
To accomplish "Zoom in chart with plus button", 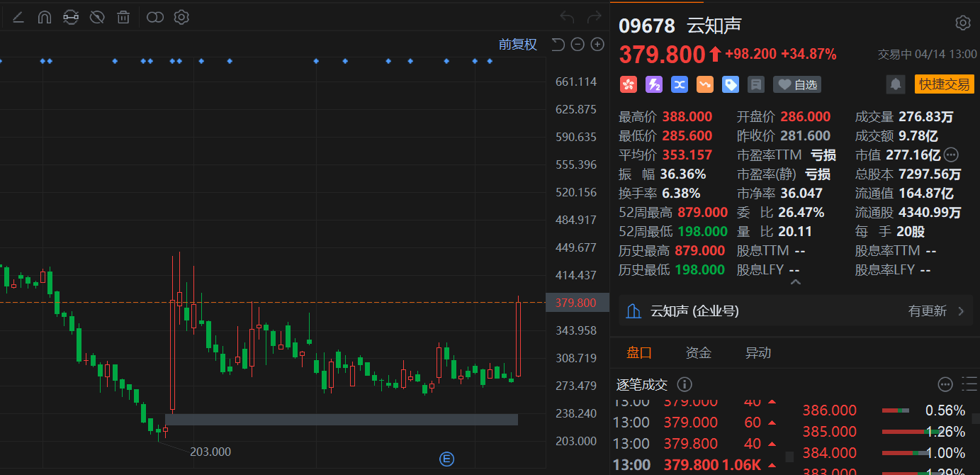I will (597, 44).
